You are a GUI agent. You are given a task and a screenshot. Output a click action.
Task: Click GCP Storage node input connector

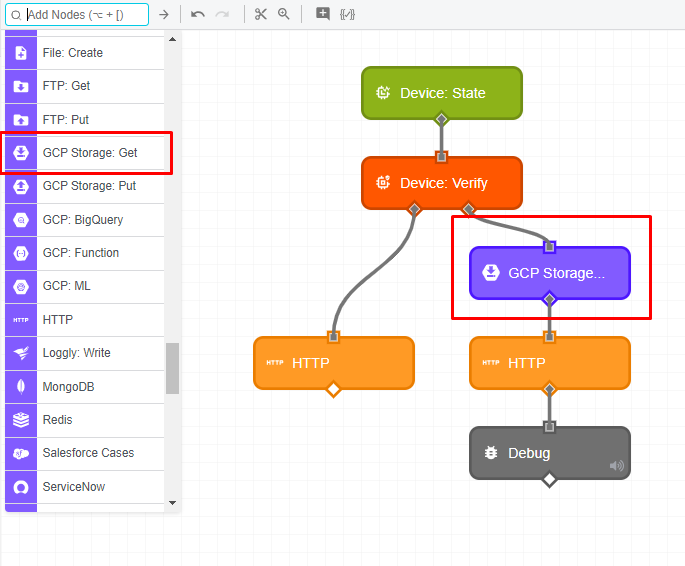pos(550,247)
